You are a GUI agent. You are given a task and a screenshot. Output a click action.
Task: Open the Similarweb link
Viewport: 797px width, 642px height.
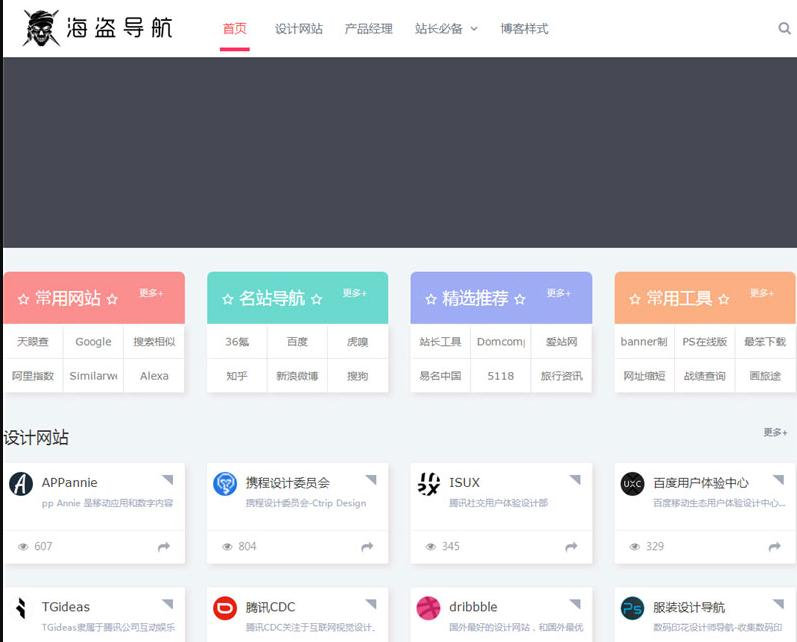click(93, 376)
